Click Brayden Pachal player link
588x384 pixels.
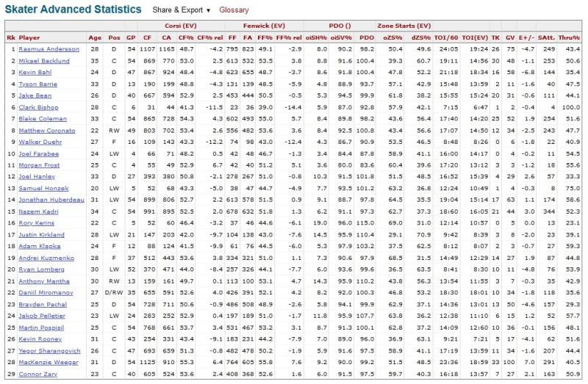[43, 305]
